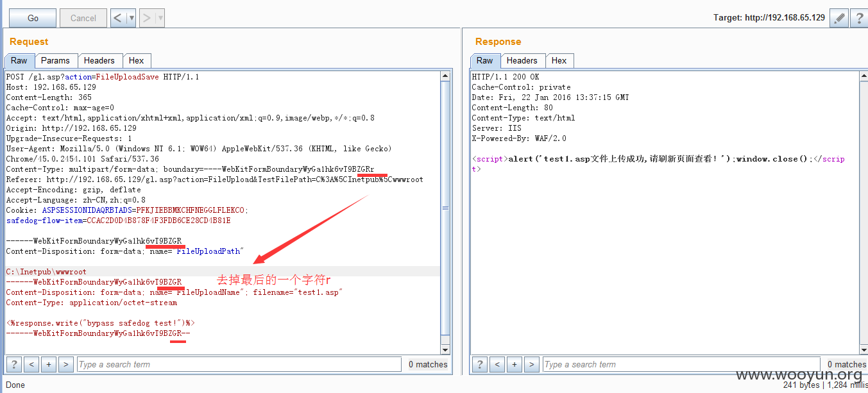Switch to Request Headers tab
The image size is (868, 393).
click(x=99, y=60)
